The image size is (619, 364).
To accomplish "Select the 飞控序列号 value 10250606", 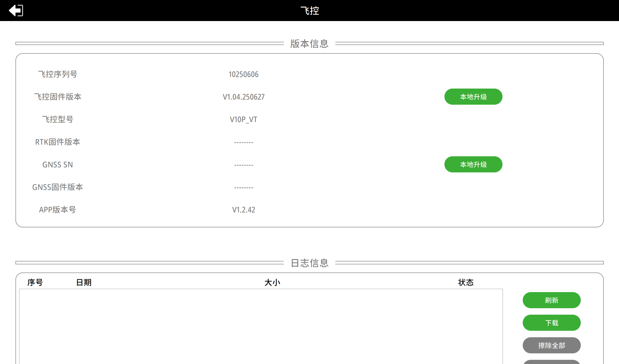I will tap(243, 74).
